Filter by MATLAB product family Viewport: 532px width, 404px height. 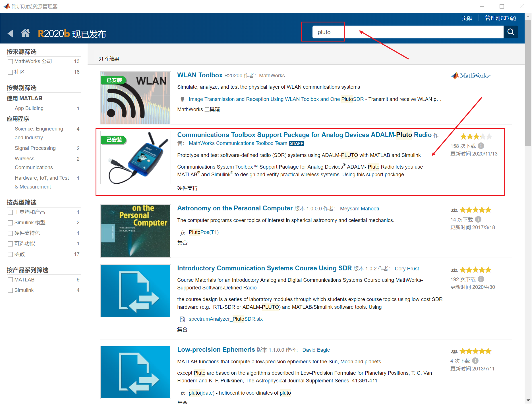(10, 280)
